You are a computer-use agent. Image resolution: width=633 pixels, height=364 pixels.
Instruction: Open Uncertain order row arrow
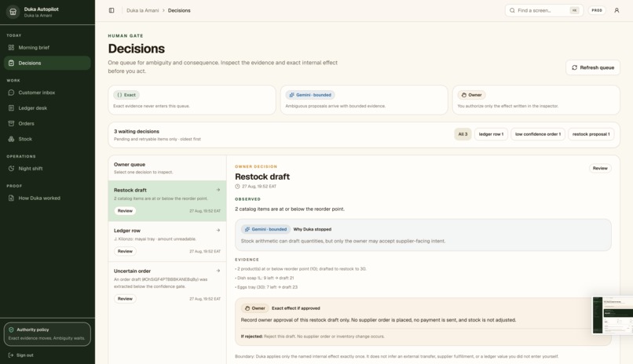[218, 271]
